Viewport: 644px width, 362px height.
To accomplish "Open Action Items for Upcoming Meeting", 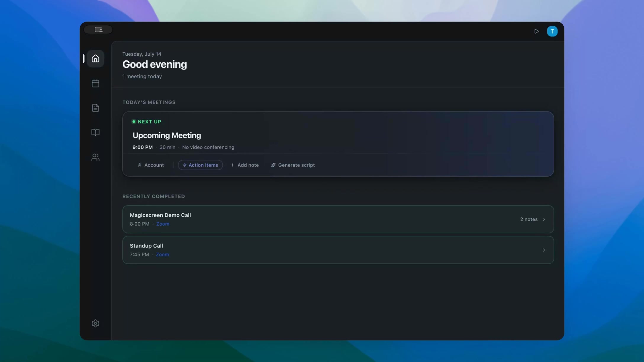I will [x=200, y=165].
